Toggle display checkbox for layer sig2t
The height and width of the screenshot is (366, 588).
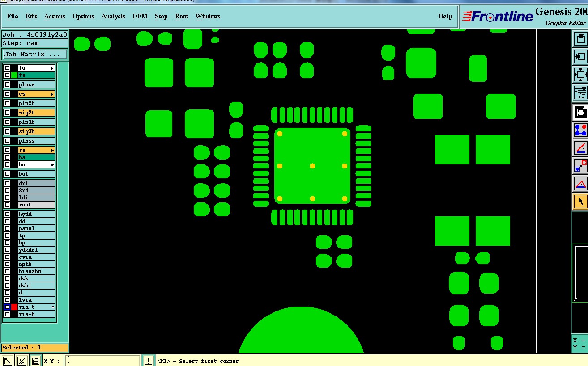tap(7, 113)
